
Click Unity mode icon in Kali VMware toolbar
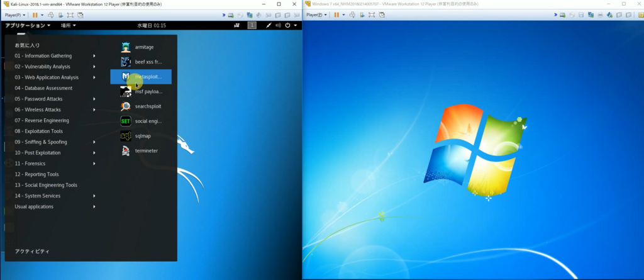(x=80, y=15)
